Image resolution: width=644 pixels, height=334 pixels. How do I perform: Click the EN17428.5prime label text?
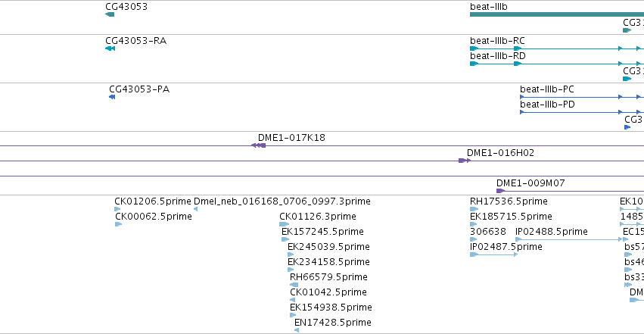(x=333, y=323)
